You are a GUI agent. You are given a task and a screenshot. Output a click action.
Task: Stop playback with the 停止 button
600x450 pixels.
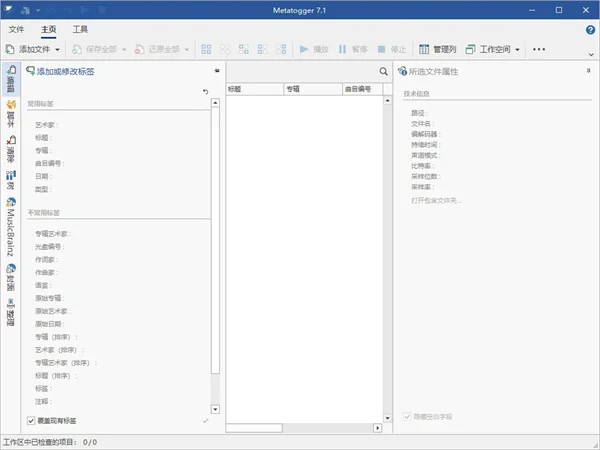(x=391, y=49)
